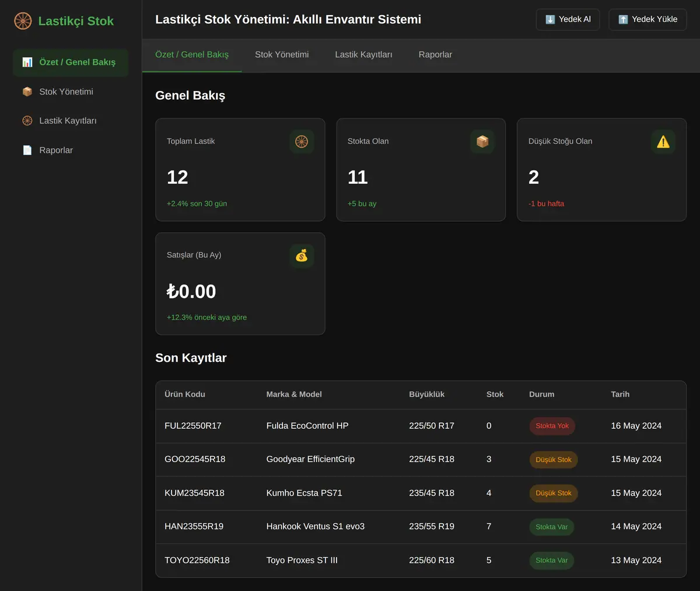Click the Tarih column header

click(620, 394)
